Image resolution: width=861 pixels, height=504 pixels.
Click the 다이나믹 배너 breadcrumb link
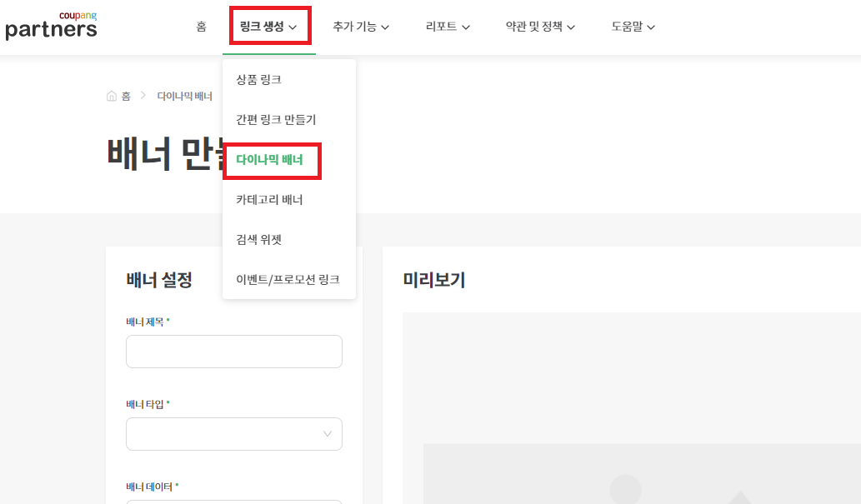[x=184, y=96]
